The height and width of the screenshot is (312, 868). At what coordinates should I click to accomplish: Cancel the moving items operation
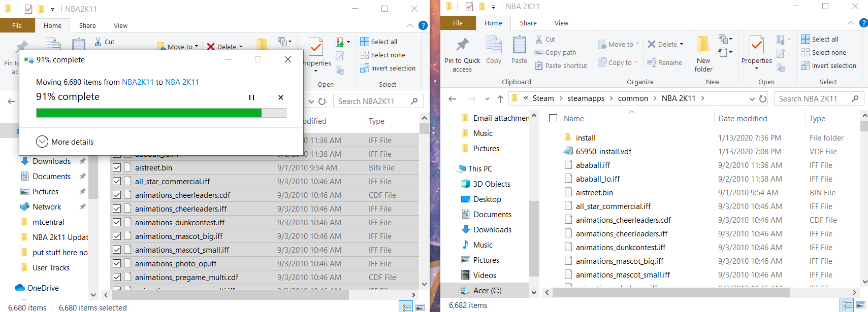click(281, 97)
